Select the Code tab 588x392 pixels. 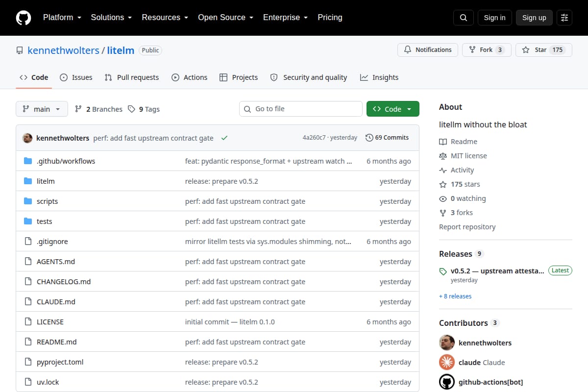(34, 77)
